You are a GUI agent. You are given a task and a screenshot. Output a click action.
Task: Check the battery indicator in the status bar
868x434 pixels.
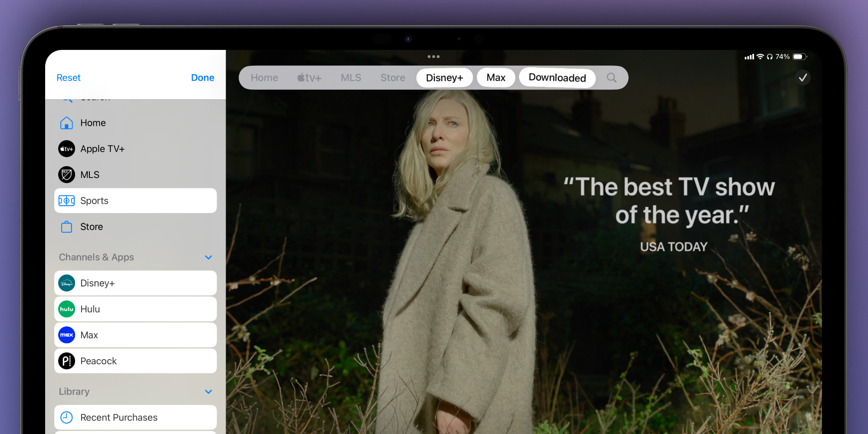798,56
